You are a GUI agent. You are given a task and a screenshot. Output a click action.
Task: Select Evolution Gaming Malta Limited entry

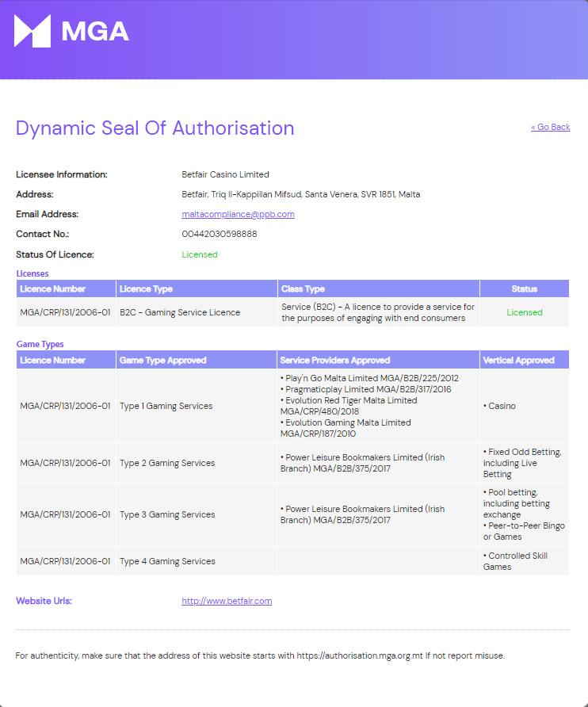pos(346,428)
